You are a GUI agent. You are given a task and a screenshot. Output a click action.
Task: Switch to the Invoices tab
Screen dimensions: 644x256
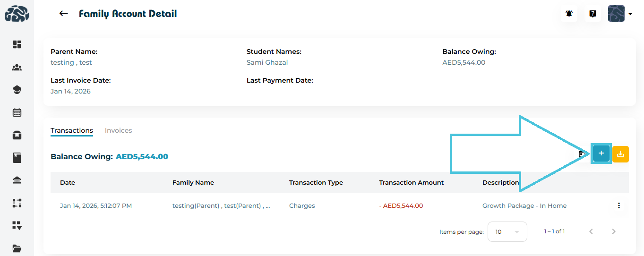click(x=118, y=130)
